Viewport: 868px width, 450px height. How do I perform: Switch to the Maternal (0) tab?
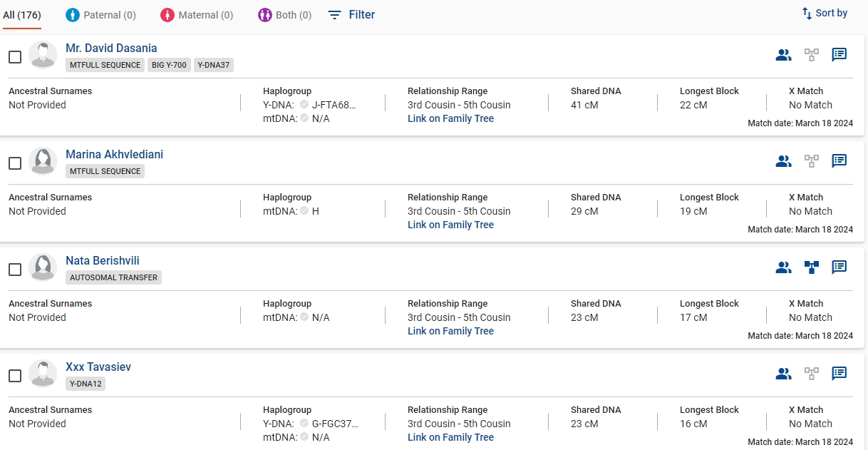pyautogui.click(x=196, y=15)
